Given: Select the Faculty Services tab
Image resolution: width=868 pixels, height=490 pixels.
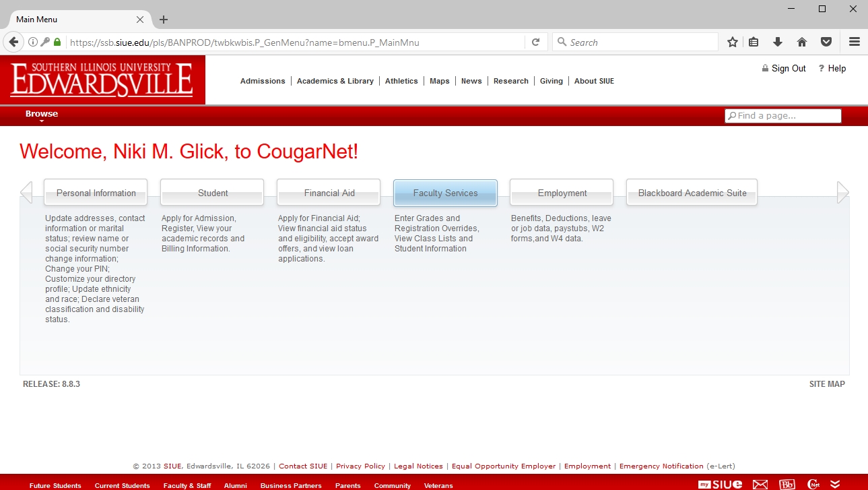Looking at the screenshot, I should click(445, 193).
